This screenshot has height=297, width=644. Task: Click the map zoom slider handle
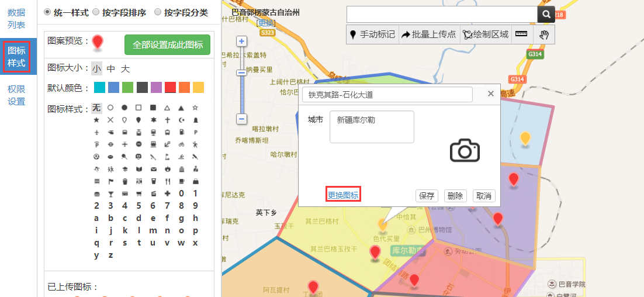coord(242,72)
